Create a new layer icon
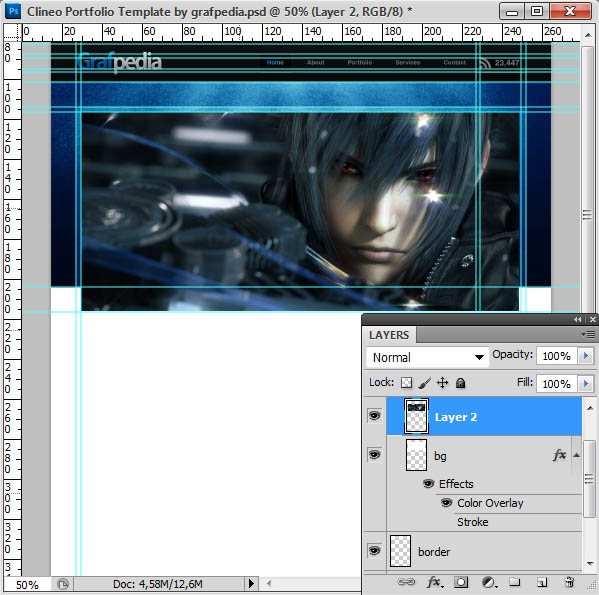599x595 pixels. (x=542, y=582)
